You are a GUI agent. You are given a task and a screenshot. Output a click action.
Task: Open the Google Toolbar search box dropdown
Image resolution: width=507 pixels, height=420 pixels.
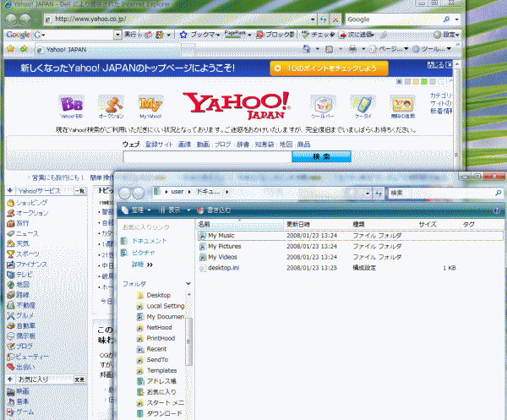click(x=117, y=35)
